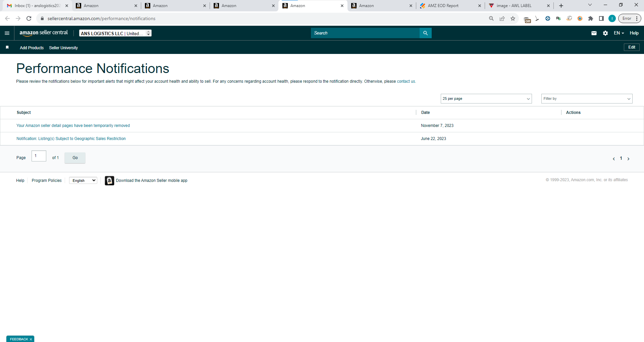Click the Amazon Seller mobile app icon
Image resolution: width=644 pixels, height=342 pixels.
[x=109, y=181]
